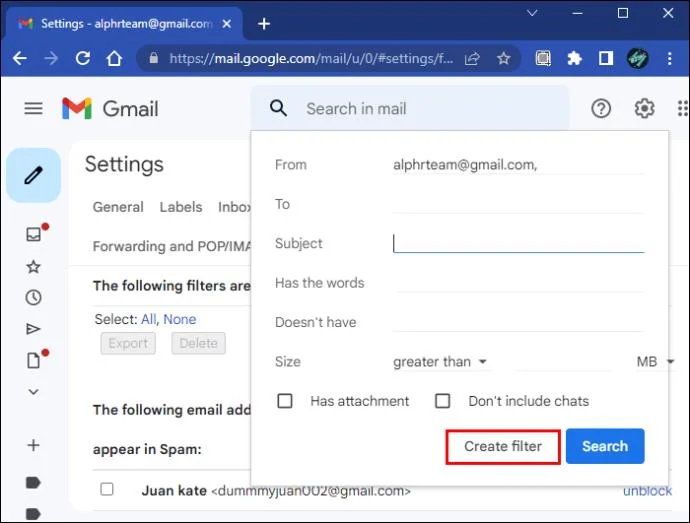
Task: Open the Gmail main menu hamburger icon
Action: coord(33,108)
